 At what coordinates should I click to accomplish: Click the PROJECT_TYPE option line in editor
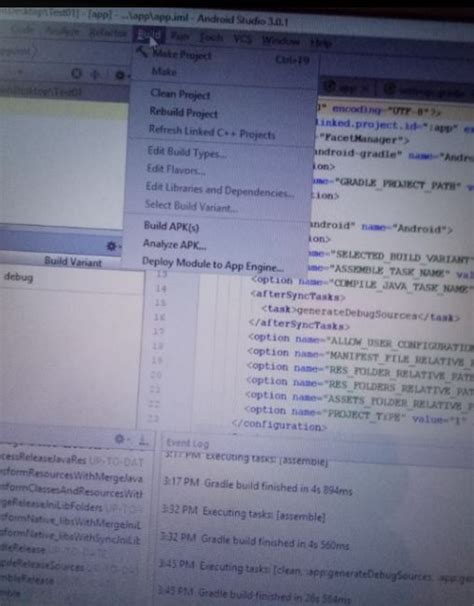[355, 414]
